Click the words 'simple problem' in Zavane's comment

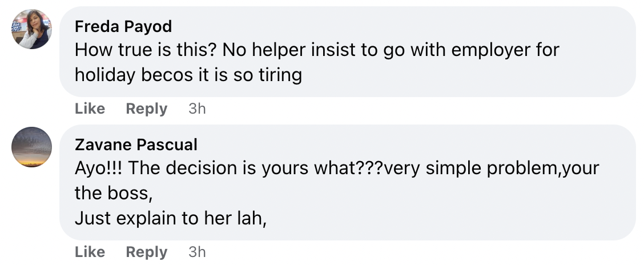pos(491,169)
